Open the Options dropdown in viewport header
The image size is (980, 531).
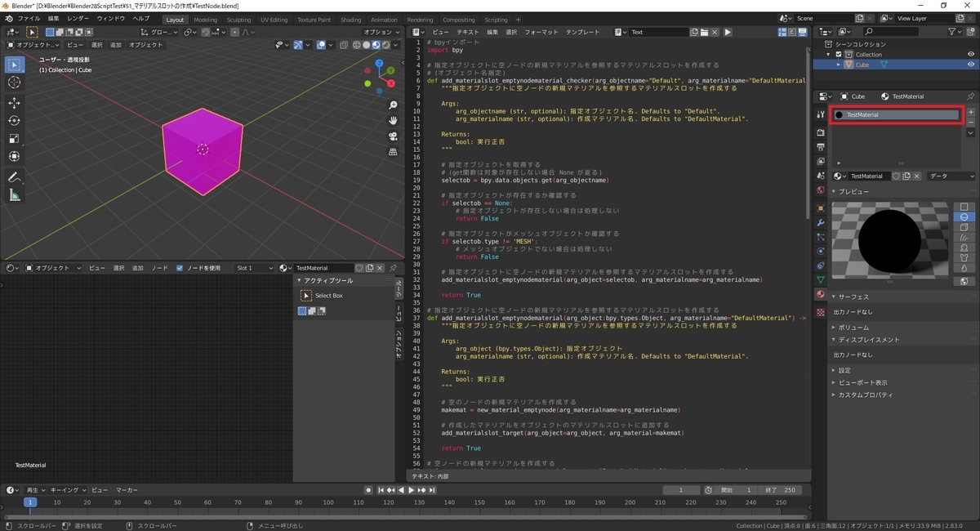pyautogui.click(x=381, y=32)
